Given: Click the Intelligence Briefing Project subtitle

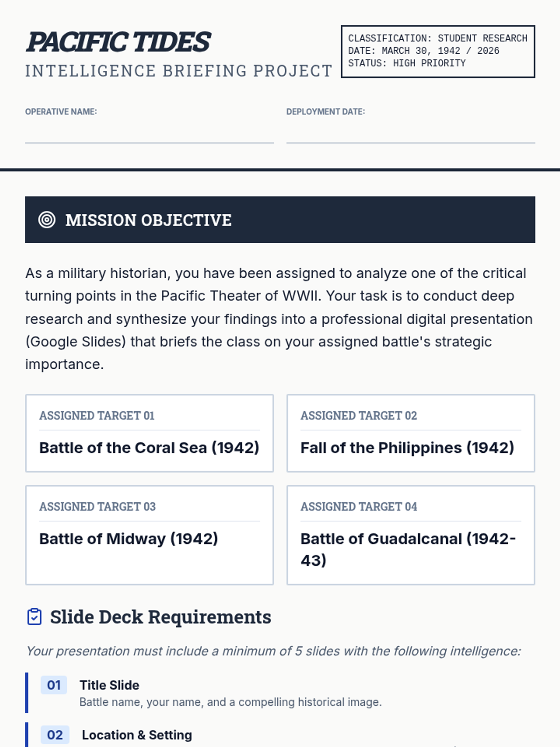Looking at the screenshot, I should tap(179, 71).
